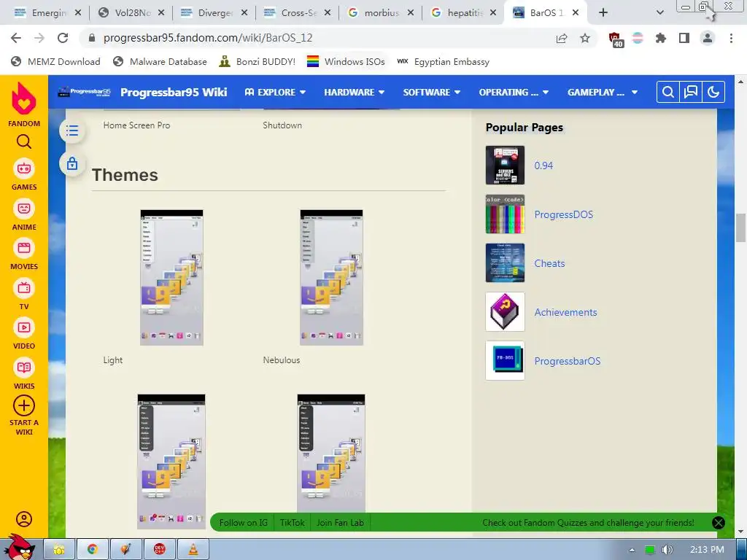Open the user profile icon in Fandom sidebar
Image resolution: width=747 pixels, height=560 pixels.
tap(24, 519)
